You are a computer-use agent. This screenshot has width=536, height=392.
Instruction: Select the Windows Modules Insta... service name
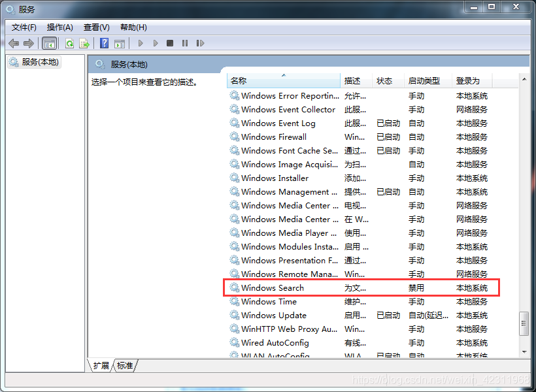(290, 246)
